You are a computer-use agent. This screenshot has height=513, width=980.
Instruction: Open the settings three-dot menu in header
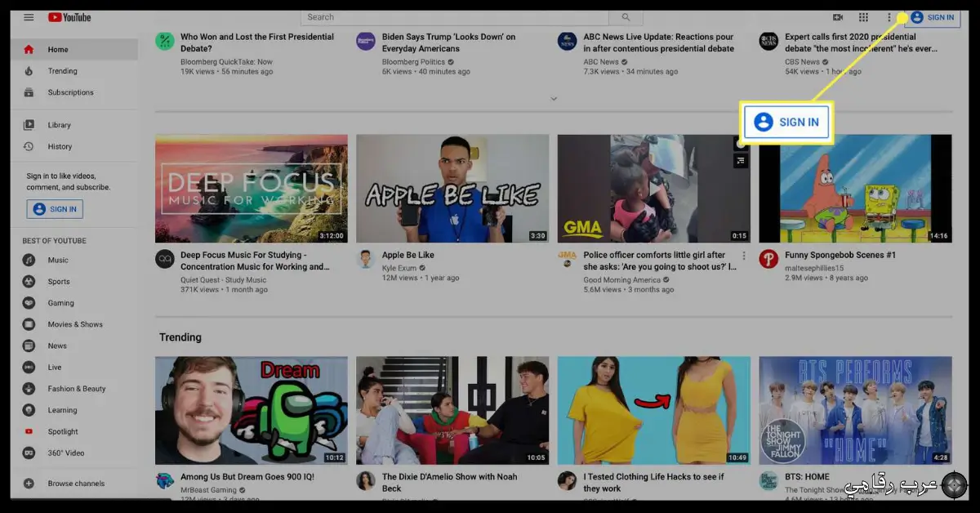click(889, 17)
